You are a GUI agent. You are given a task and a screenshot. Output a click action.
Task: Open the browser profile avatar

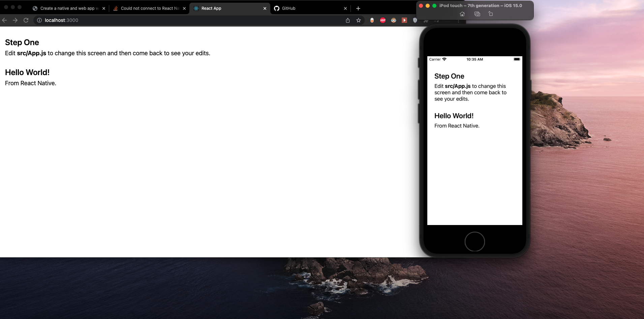(437, 20)
